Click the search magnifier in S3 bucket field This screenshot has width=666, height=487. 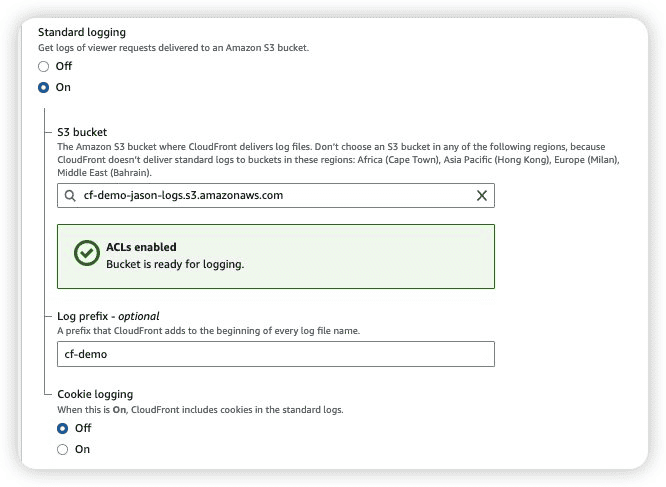[x=70, y=195]
